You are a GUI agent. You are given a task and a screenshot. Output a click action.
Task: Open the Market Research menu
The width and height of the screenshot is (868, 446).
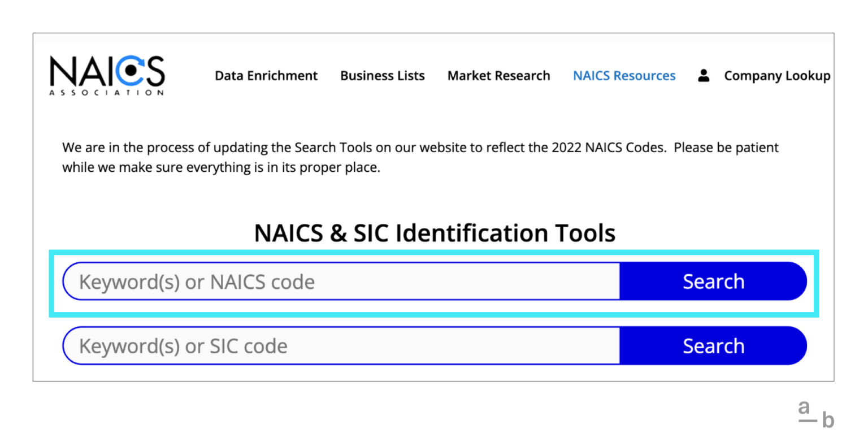click(498, 75)
